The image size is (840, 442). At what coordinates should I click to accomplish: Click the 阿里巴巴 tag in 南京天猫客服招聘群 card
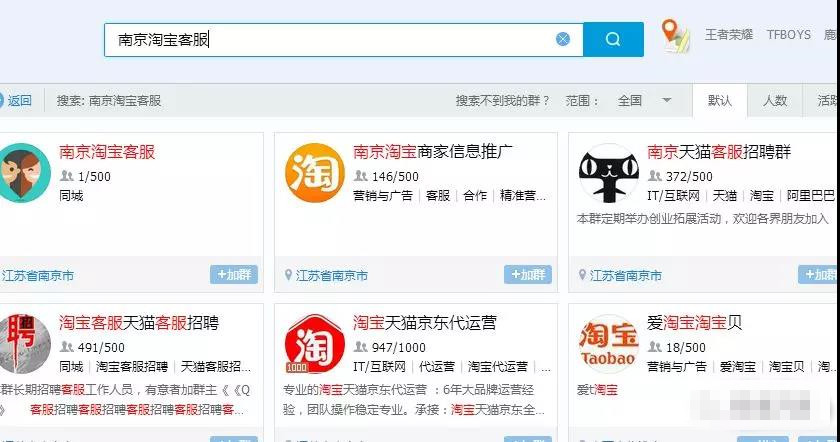click(811, 196)
